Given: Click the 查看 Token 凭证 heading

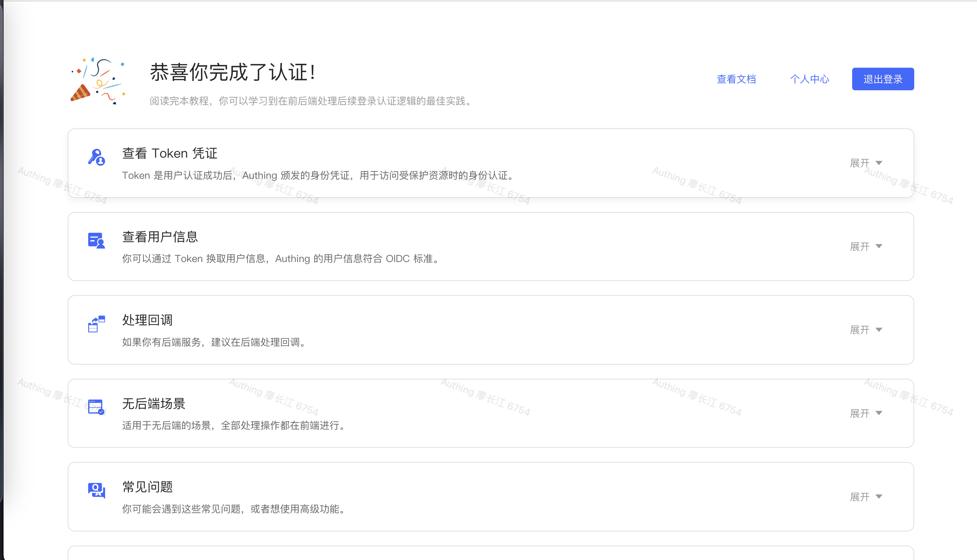Looking at the screenshot, I should tap(170, 153).
